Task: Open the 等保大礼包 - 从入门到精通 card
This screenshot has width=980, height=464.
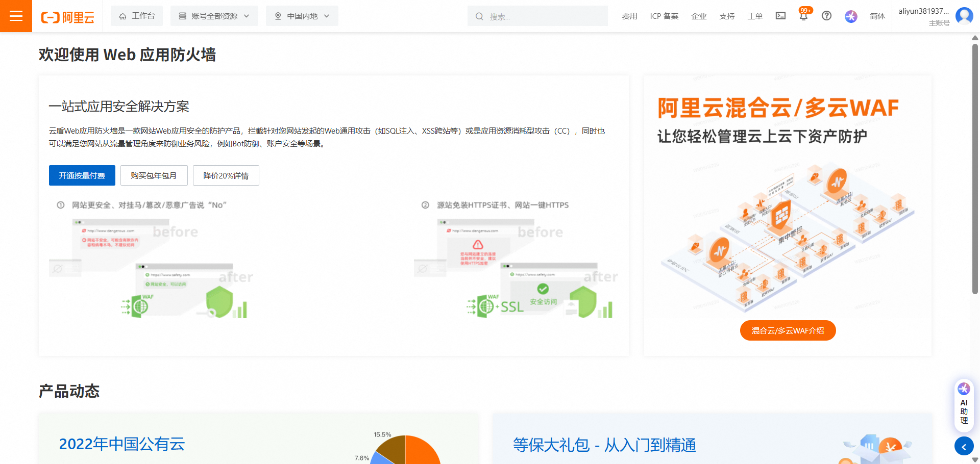Action: [x=712, y=439]
